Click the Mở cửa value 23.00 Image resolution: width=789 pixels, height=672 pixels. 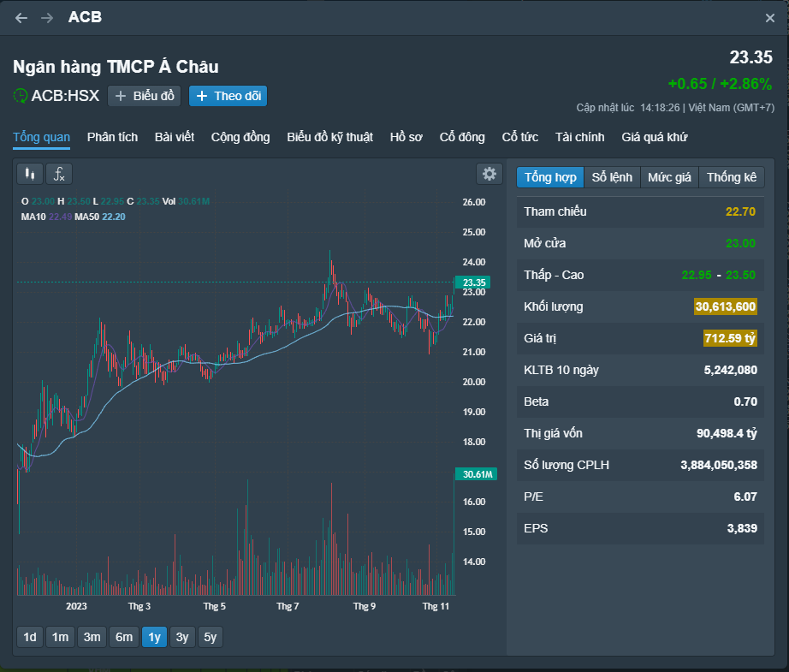point(741,243)
